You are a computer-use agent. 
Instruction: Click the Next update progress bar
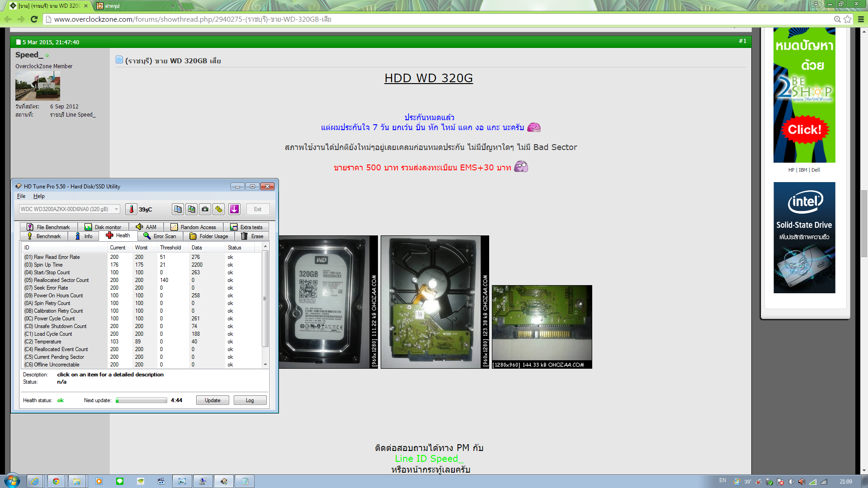coord(142,400)
